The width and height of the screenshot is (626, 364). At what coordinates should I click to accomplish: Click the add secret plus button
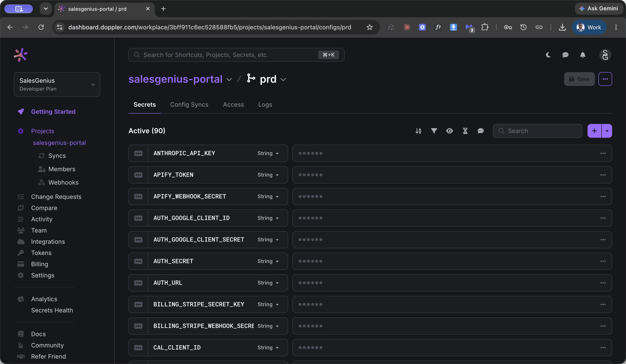[594, 131]
